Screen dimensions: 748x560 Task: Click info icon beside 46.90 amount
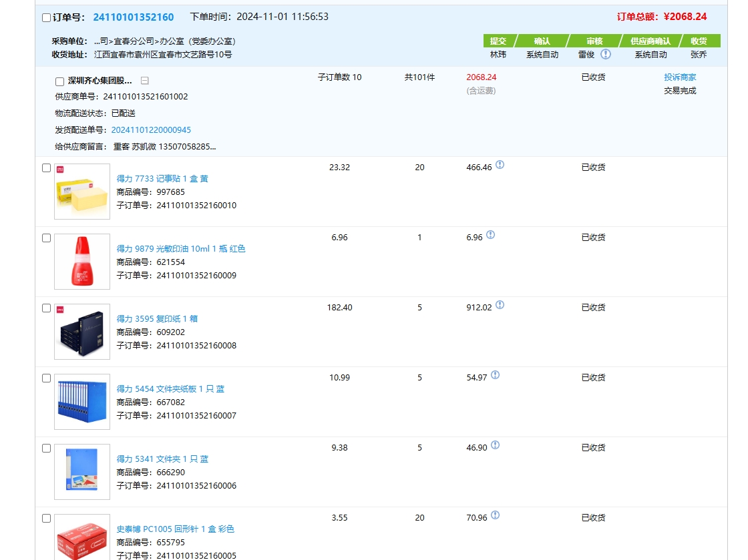[x=495, y=445]
